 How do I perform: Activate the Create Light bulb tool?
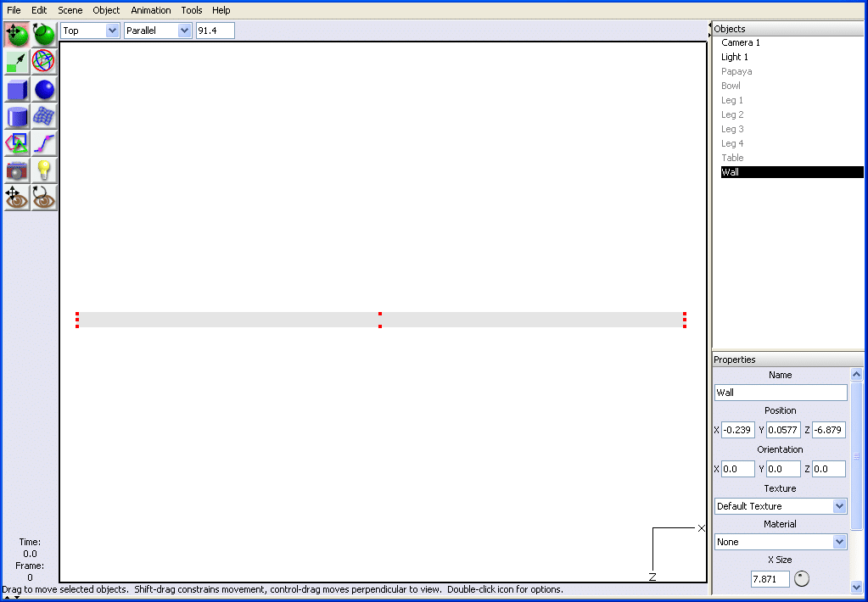[x=44, y=170]
